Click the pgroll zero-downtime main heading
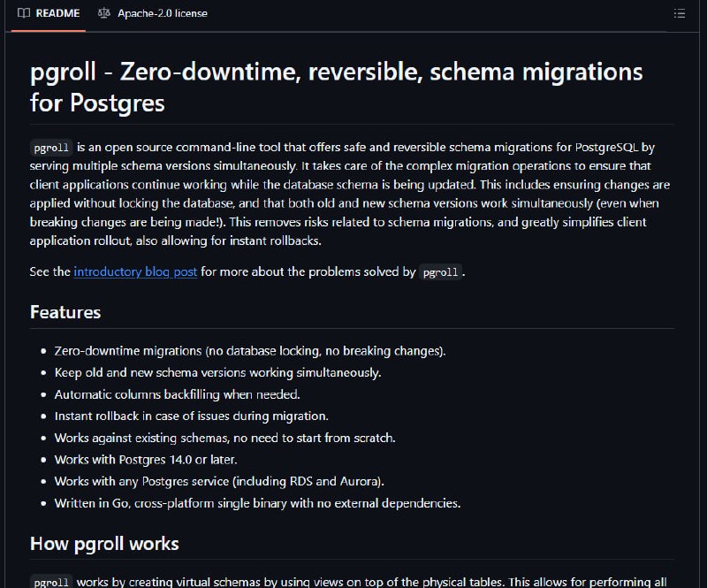The image size is (707, 588). (x=337, y=87)
